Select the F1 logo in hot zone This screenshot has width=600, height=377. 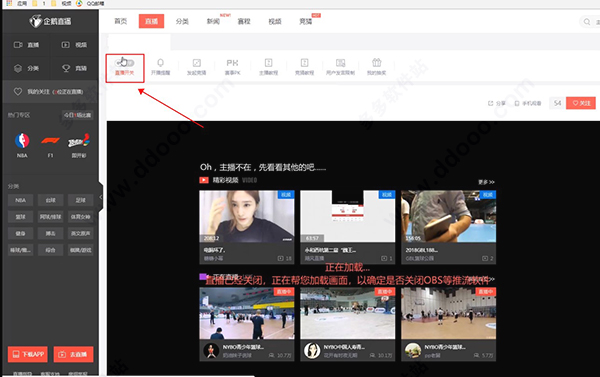51,141
